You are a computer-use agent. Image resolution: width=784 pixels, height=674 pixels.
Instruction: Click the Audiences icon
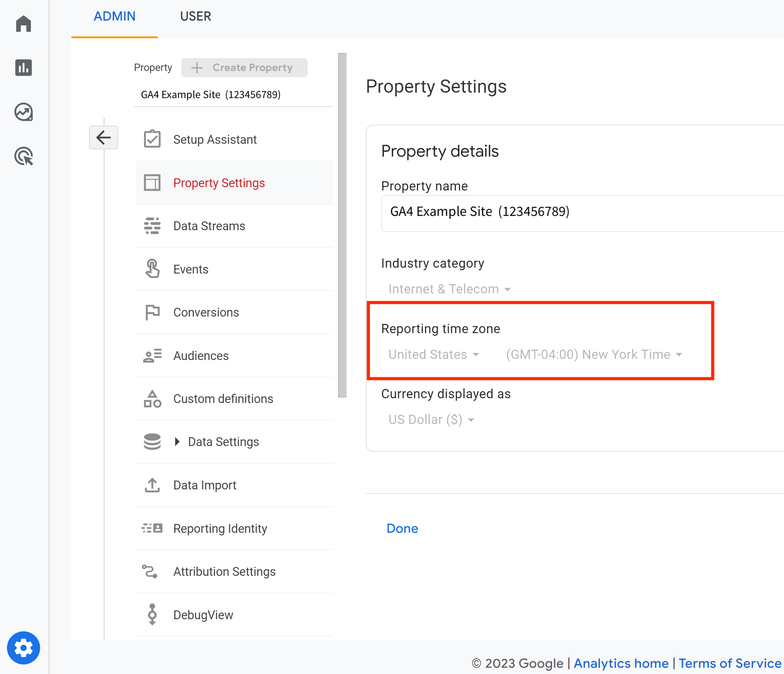click(x=152, y=356)
